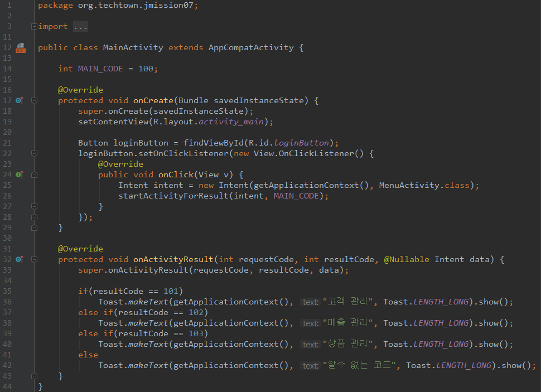The height and width of the screenshot is (392, 541).
Task: Click the number 102 in else-if condition
Action: pos(196,313)
